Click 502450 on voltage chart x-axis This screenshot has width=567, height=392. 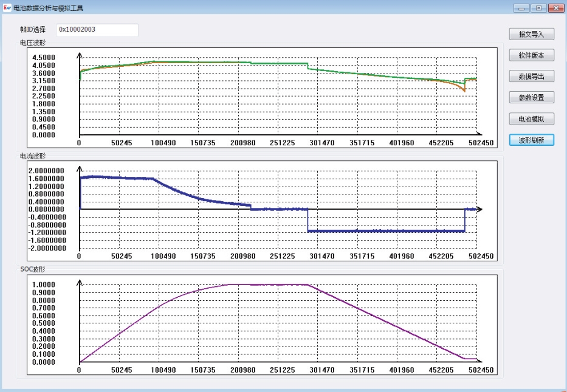[x=481, y=143]
